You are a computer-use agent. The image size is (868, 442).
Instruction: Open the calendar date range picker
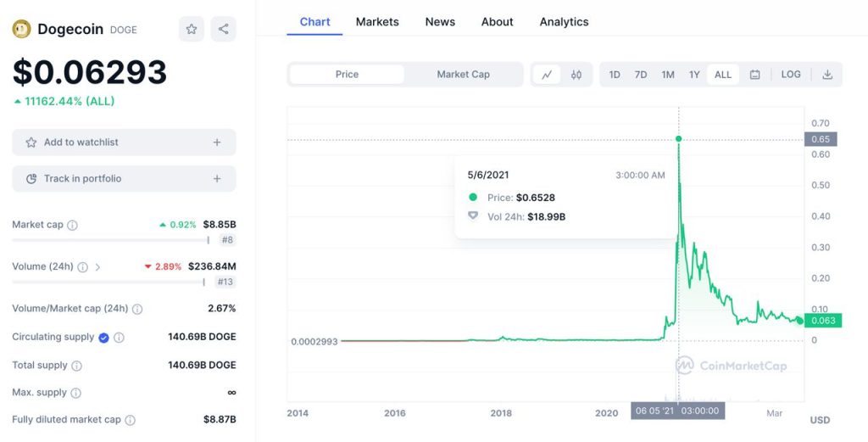[x=754, y=75]
